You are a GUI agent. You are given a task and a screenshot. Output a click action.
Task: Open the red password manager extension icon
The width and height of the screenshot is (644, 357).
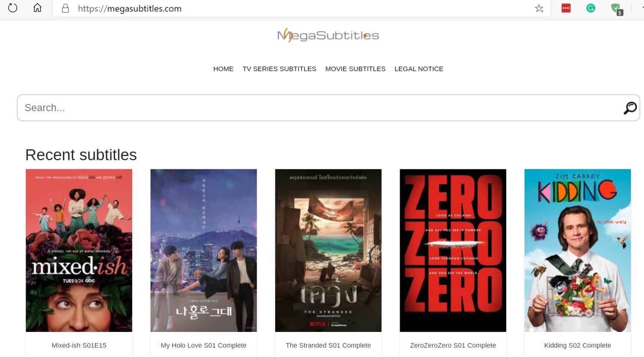pyautogui.click(x=566, y=8)
